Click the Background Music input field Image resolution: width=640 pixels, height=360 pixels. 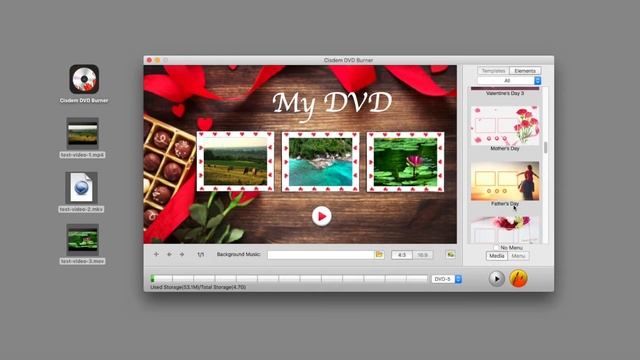coord(320,255)
